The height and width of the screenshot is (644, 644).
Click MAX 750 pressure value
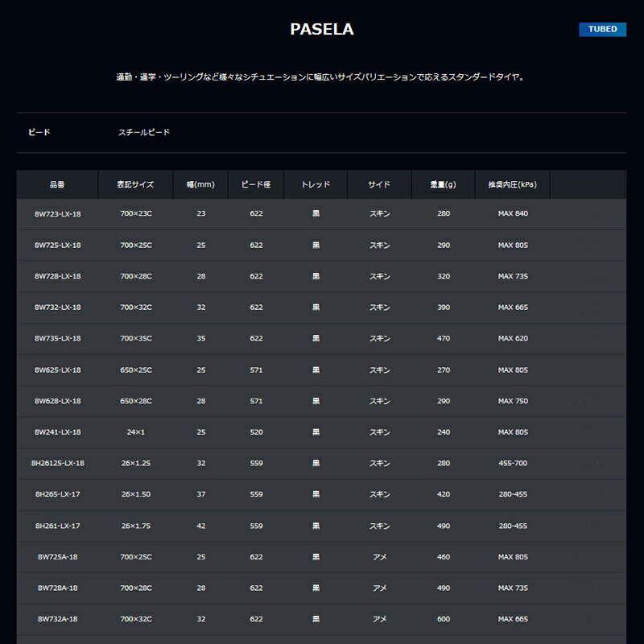tap(513, 401)
